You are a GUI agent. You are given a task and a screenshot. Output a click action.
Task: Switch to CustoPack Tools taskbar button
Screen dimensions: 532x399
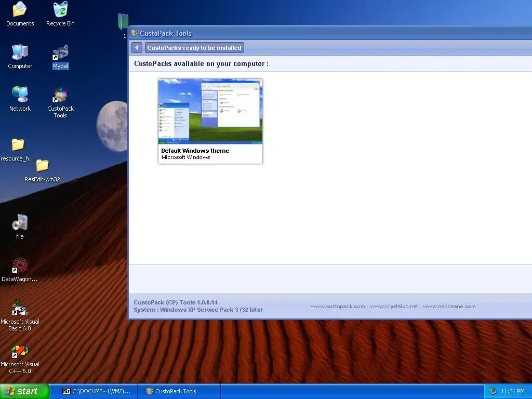[179, 391]
